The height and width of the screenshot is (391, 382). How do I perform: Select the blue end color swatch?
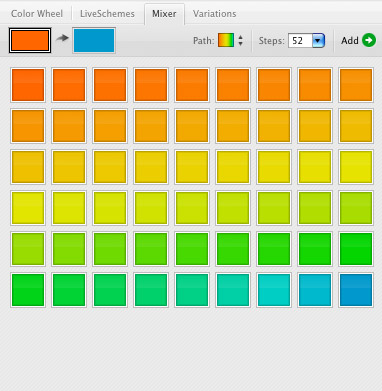click(x=94, y=40)
